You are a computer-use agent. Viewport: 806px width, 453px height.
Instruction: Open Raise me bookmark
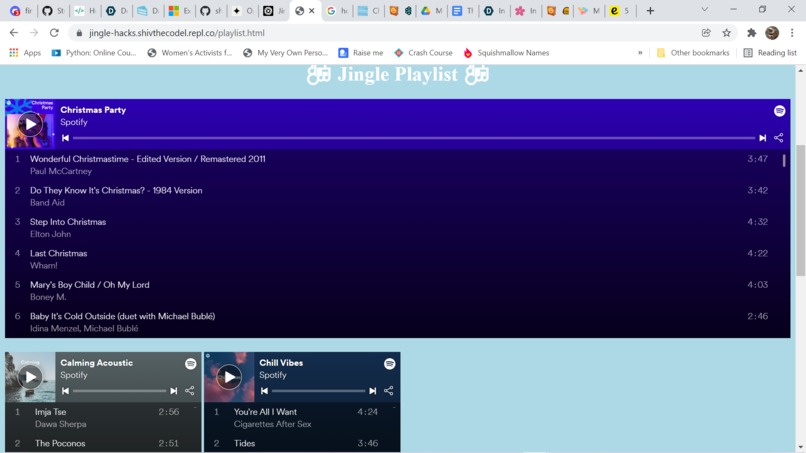coord(361,53)
